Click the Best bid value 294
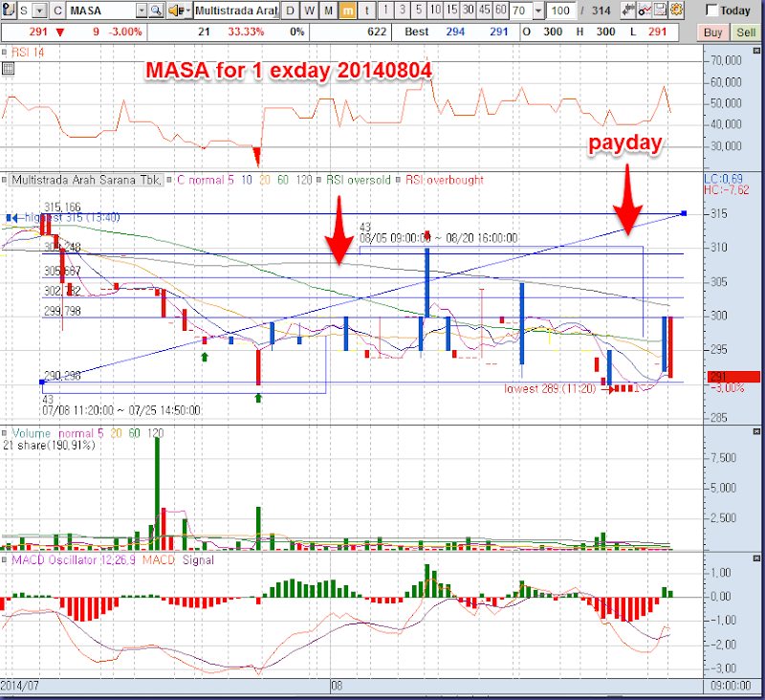765x700 pixels. (455, 32)
